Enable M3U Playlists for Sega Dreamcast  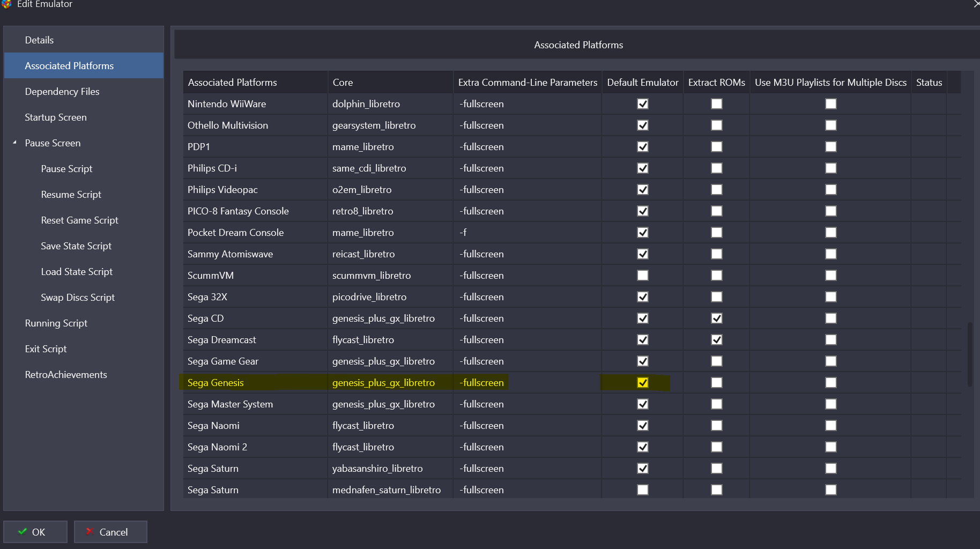831,340
